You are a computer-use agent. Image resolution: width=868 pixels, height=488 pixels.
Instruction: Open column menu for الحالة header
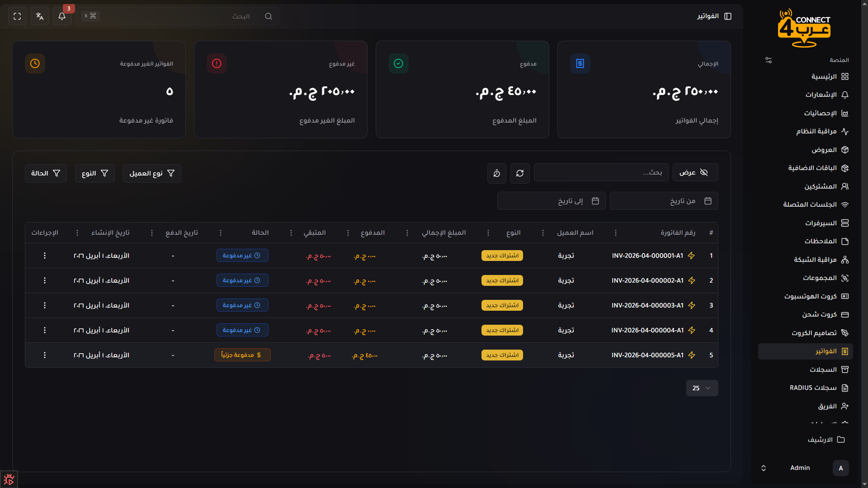pyautogui.click(x=221, y=233)
